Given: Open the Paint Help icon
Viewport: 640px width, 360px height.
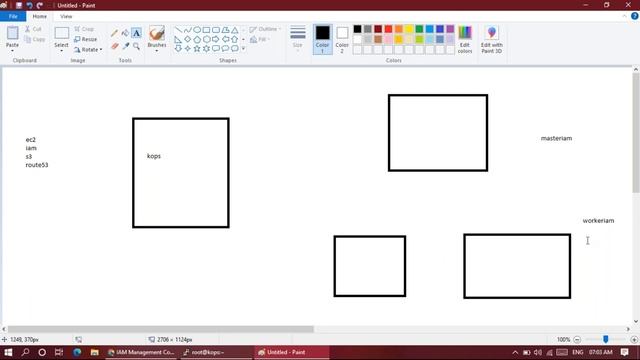Looking at the screenshot, I should point(634,16).
